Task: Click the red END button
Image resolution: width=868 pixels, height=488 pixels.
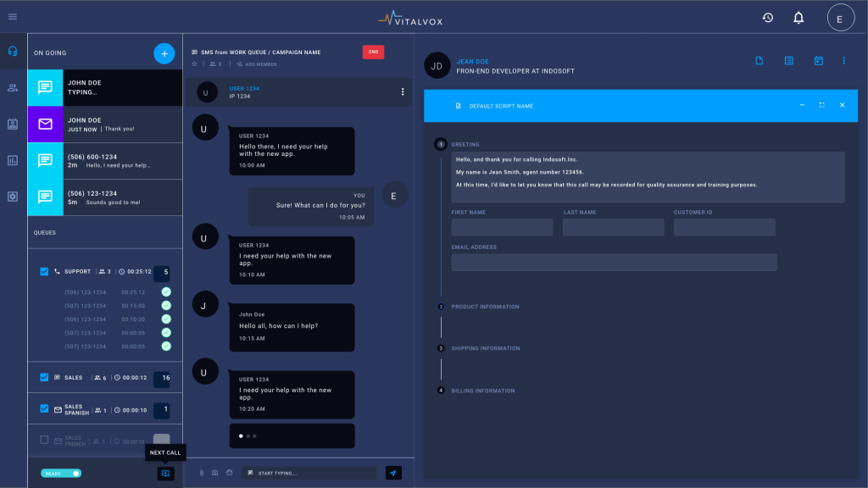Action: pyautogui.click(x=373, y=53)
